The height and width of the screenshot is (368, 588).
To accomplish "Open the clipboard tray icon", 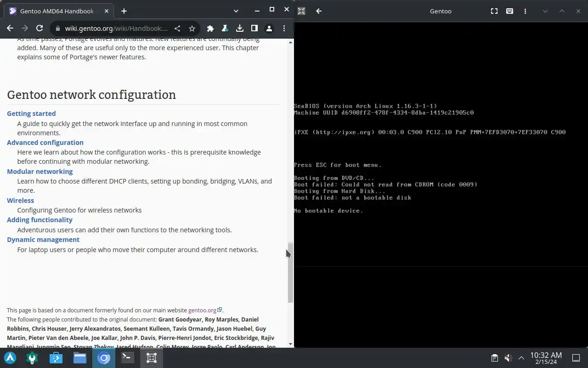I will (x=495, y=358).
